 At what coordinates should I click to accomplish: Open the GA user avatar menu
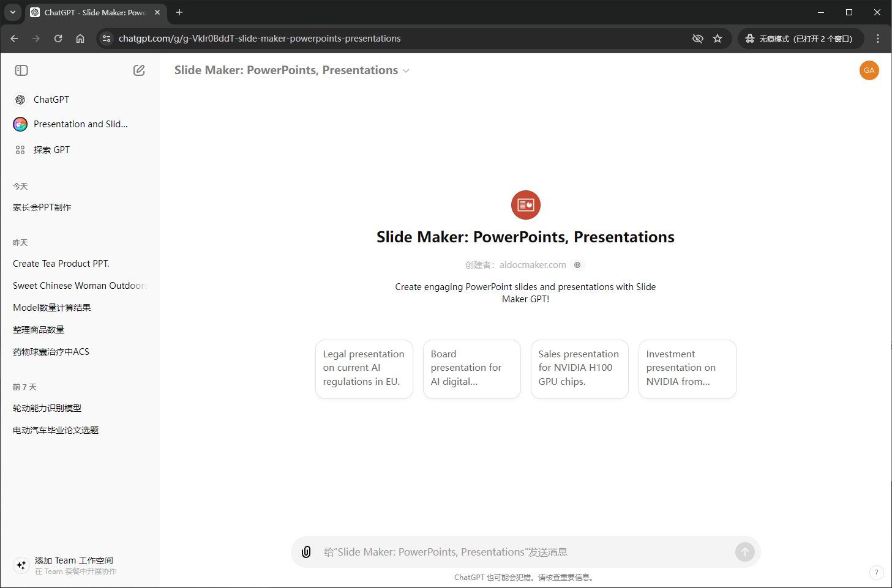869,70
